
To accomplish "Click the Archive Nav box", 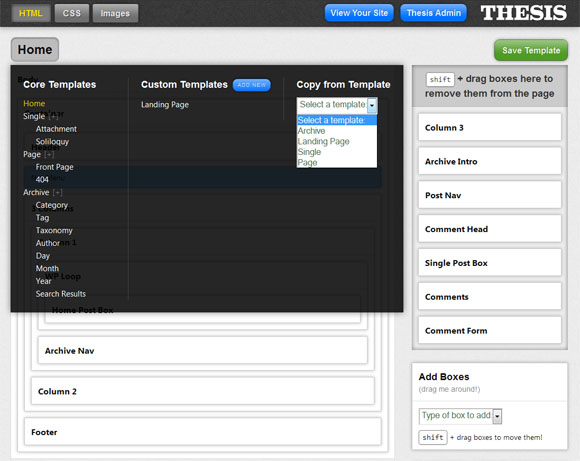I will (x=203, y=350).
